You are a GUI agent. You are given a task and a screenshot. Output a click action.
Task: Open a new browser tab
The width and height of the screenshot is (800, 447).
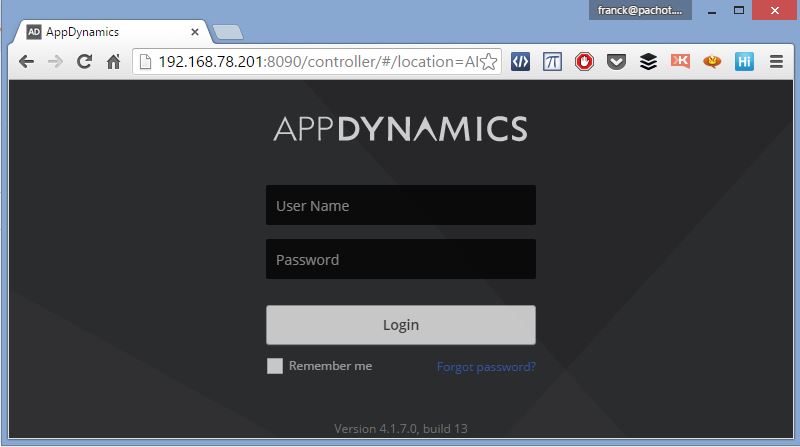click(228, 32)
